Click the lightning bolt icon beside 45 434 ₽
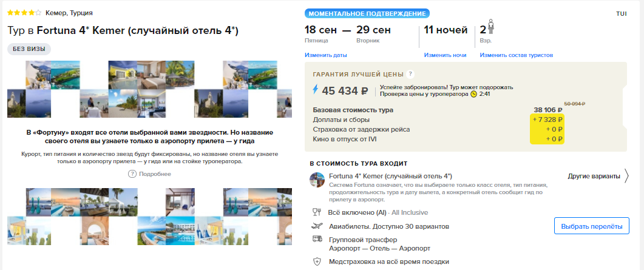 point(316,90)
